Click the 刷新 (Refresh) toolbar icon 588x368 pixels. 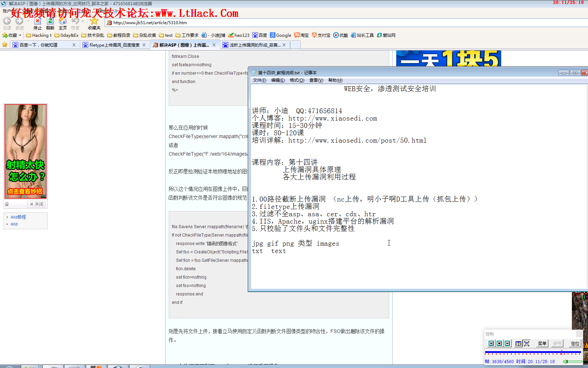coord(50,22)
